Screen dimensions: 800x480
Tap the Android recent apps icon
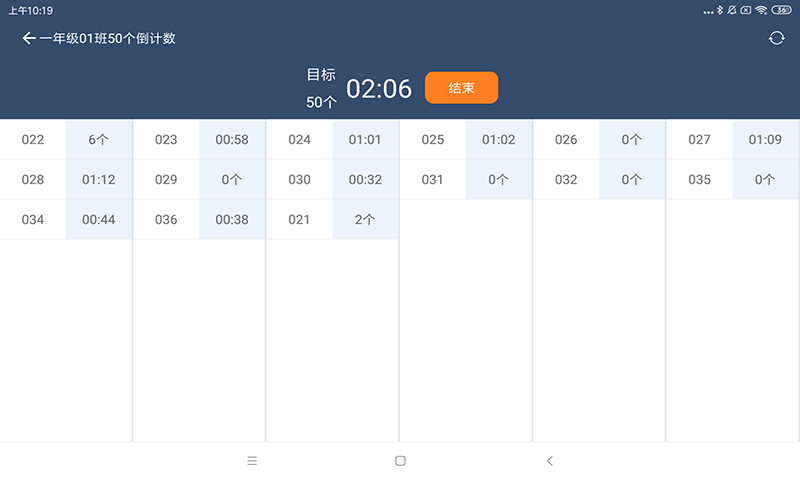pos(252,461)
